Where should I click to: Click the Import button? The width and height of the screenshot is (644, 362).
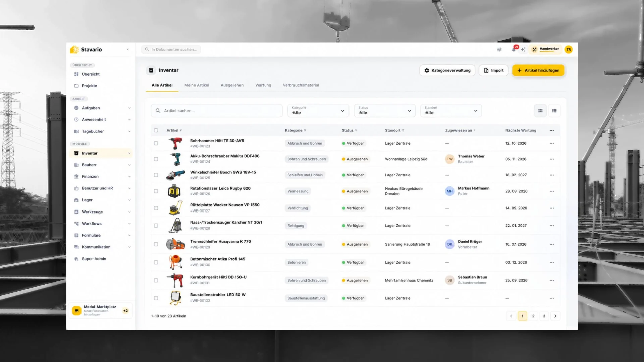(x=494, y=70)
